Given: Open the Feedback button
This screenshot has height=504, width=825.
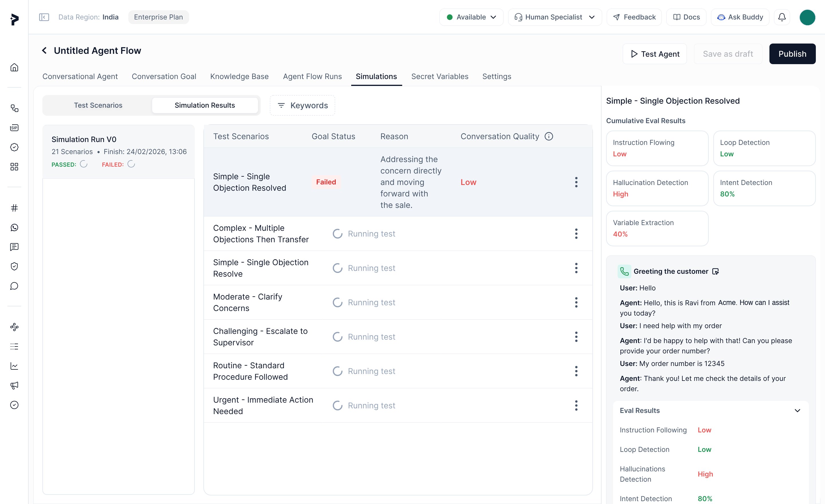Looking at the screenshot, I should [x=634, y=17].
